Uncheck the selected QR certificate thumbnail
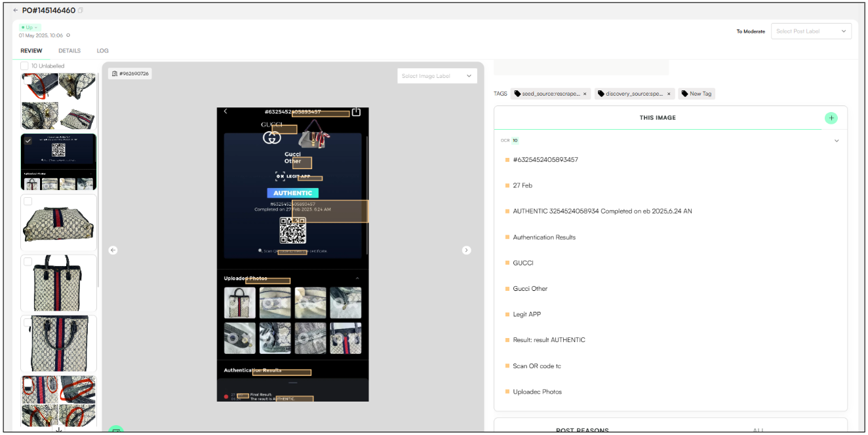This screenshot has width=868, height=435. coord(28,141)
